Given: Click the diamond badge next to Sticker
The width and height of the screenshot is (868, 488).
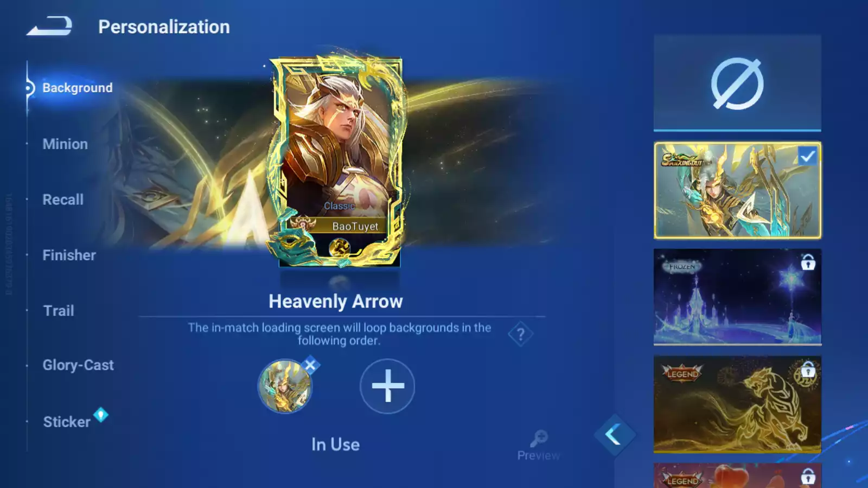Looking at the screenshot, I should pos(101,415).
